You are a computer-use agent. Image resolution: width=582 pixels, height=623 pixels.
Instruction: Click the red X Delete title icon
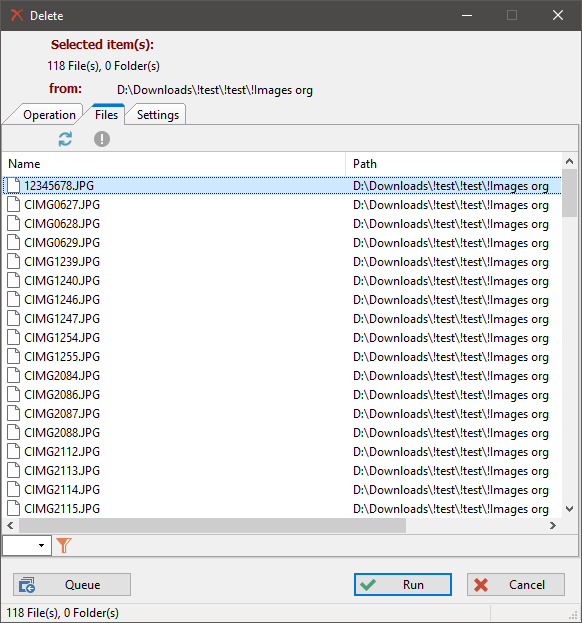17,15
